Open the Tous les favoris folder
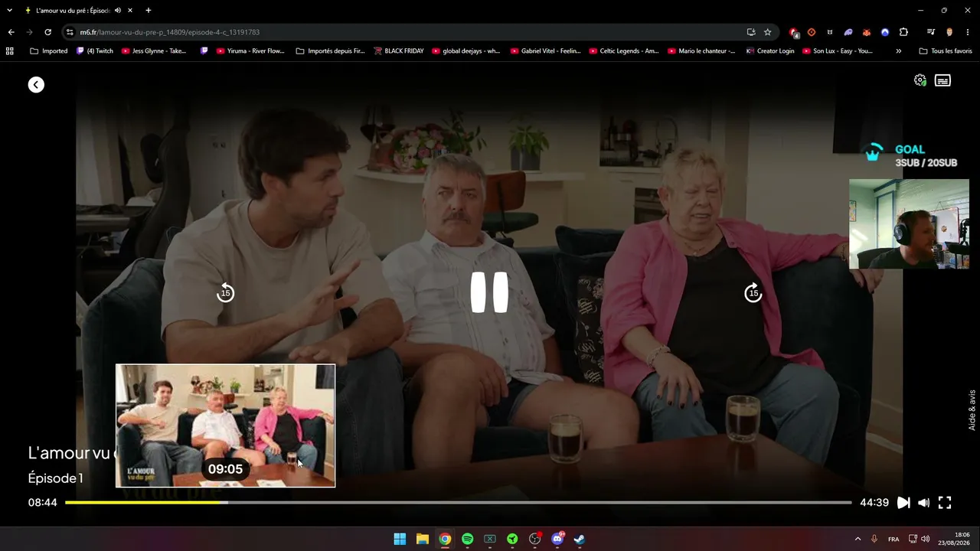Viewport: 980px width, 551px height. 946,51
